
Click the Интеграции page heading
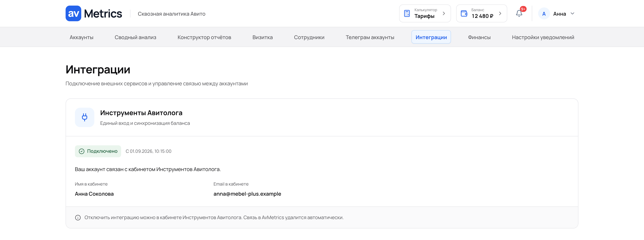tap(98, 70)
